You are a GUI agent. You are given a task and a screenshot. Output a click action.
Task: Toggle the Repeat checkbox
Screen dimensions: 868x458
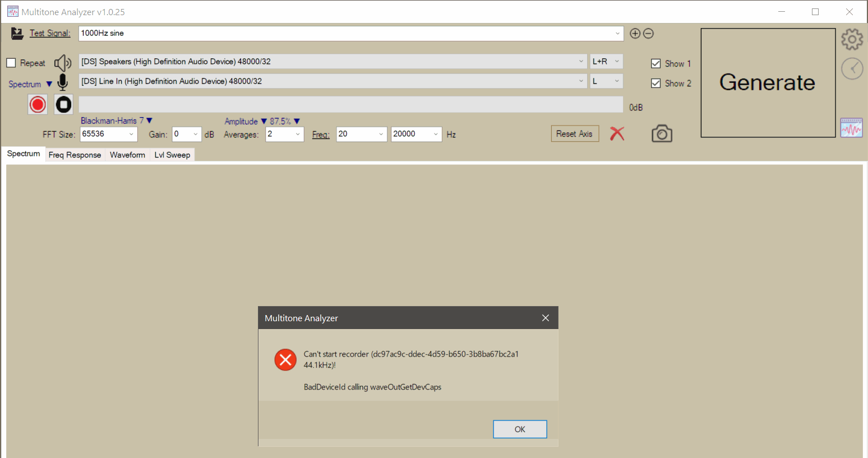[11, 63]
